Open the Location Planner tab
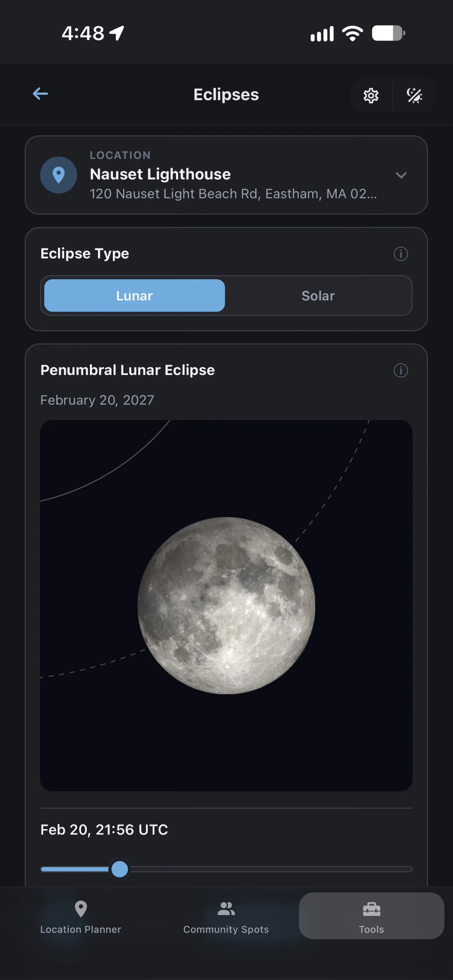 [x=81, y=917]
